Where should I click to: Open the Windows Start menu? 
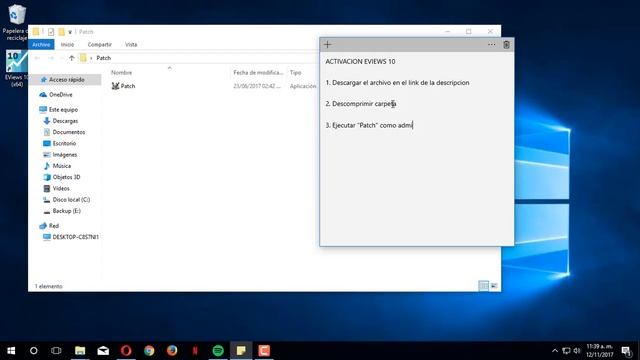tap(11, 351)
